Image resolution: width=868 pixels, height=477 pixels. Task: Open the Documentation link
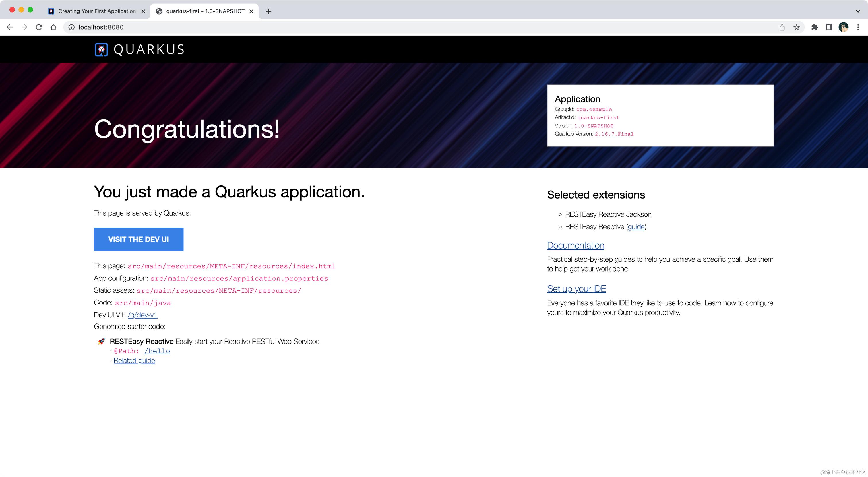pos(576,245)
